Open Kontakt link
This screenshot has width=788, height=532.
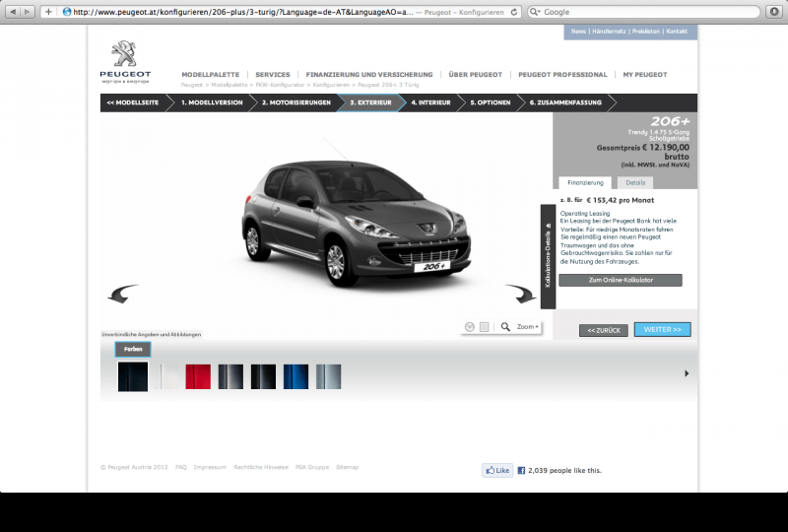click(677, 32)
